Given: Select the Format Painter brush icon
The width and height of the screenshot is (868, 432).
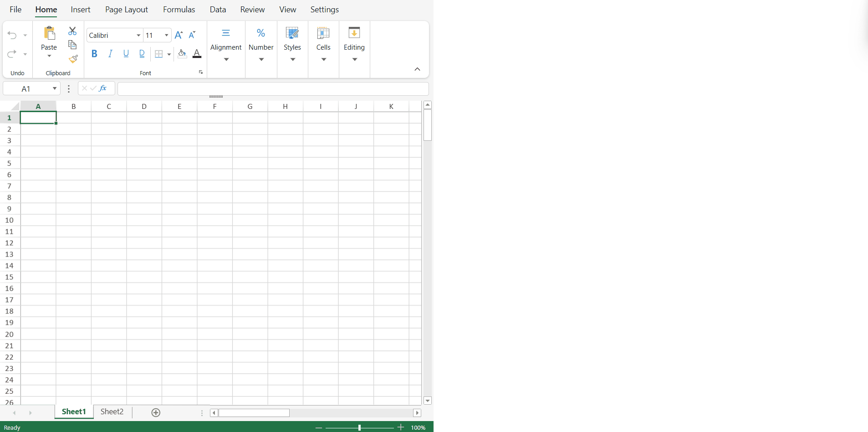Looking at the screenshot, I should tap(73, 59).
